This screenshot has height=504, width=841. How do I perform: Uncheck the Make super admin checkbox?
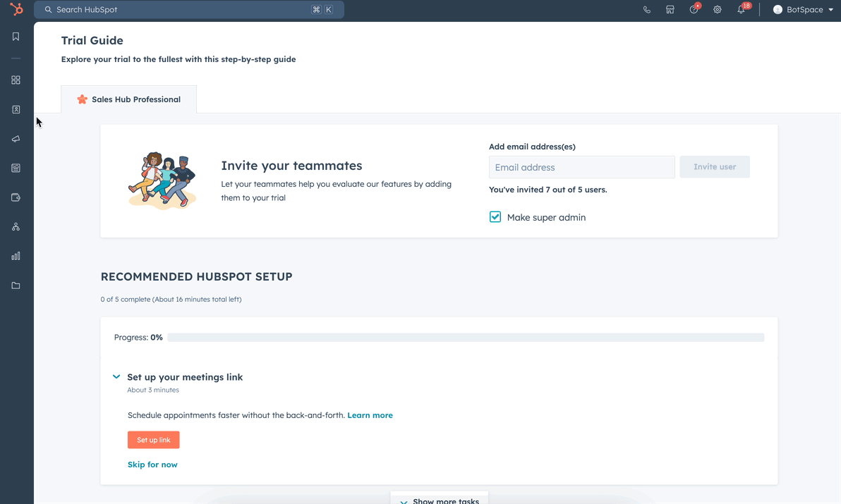click(x=495, y=217)
